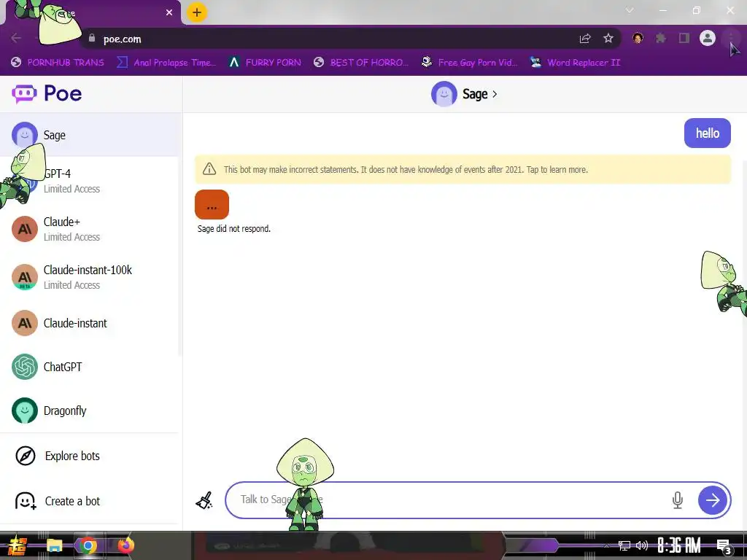
Task: Open File Explorer from taskbar
Action: coord(54,545)
